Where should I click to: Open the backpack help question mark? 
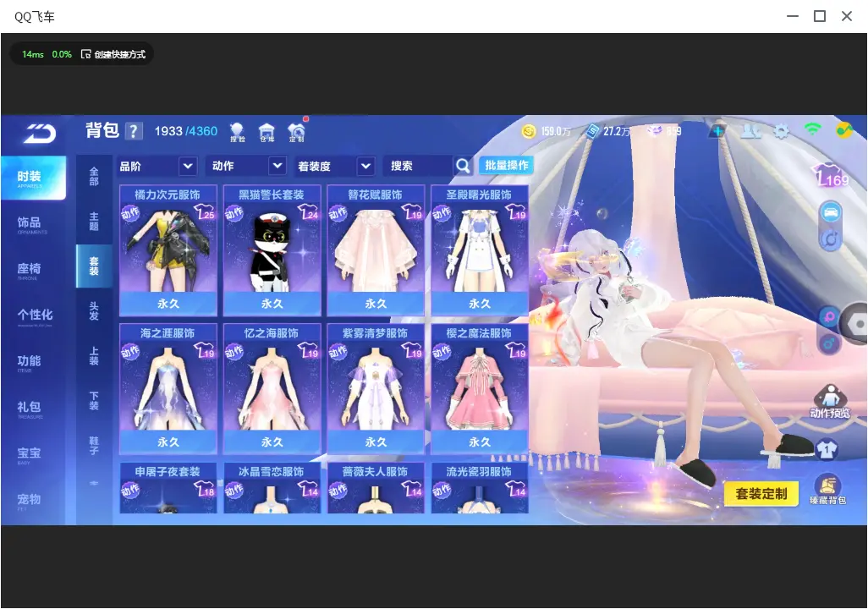click(134, 131)
